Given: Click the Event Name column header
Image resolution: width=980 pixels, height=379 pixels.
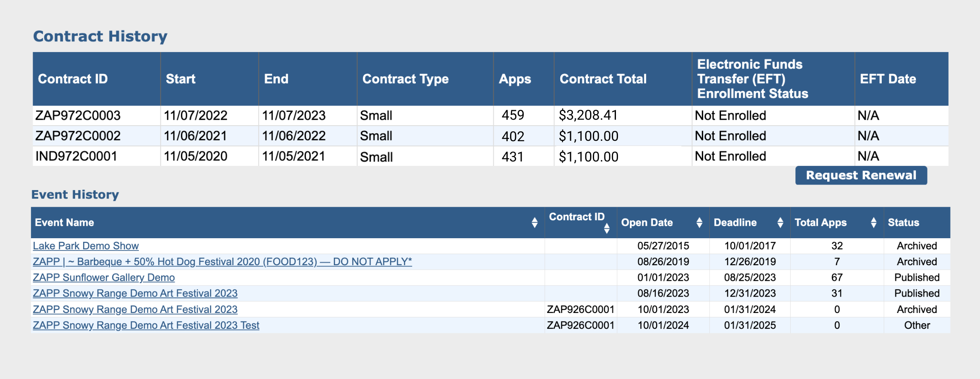Looking at the screenshot, I should pos(64,223).
